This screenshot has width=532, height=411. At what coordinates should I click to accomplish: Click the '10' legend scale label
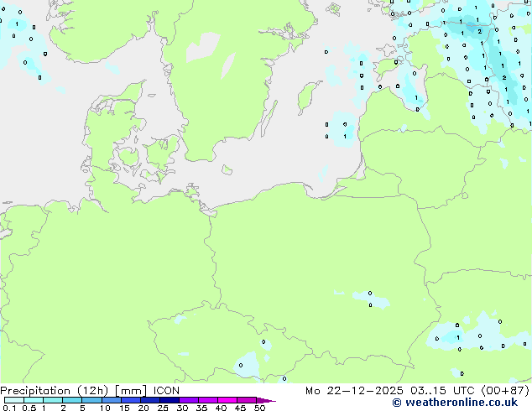tap(105, 408)
